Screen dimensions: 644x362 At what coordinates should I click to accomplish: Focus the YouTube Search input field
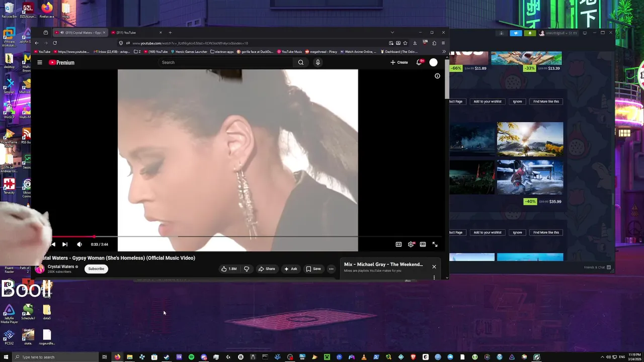(225, 62)
